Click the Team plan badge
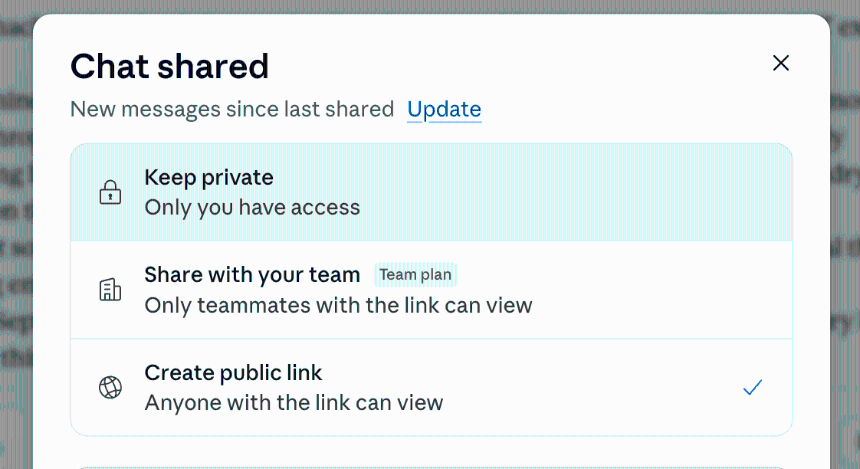 click(416, 275)
